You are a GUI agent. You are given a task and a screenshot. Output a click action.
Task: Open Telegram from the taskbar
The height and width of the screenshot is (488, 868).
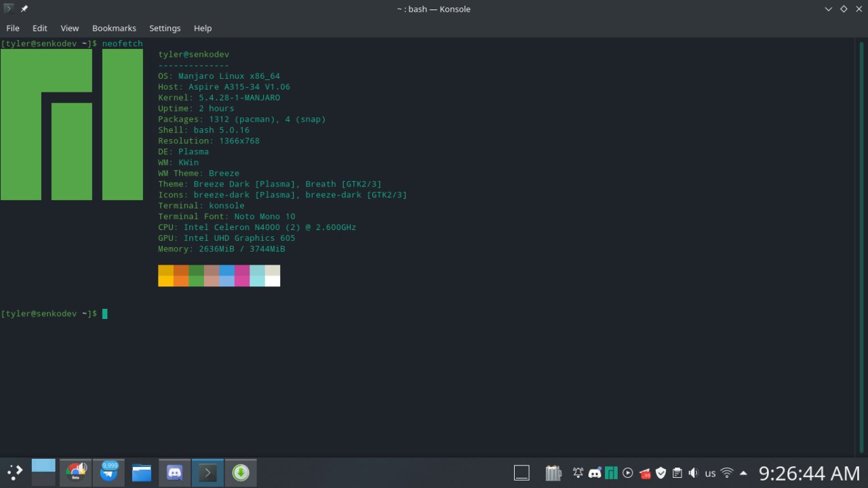coord(109,472)
